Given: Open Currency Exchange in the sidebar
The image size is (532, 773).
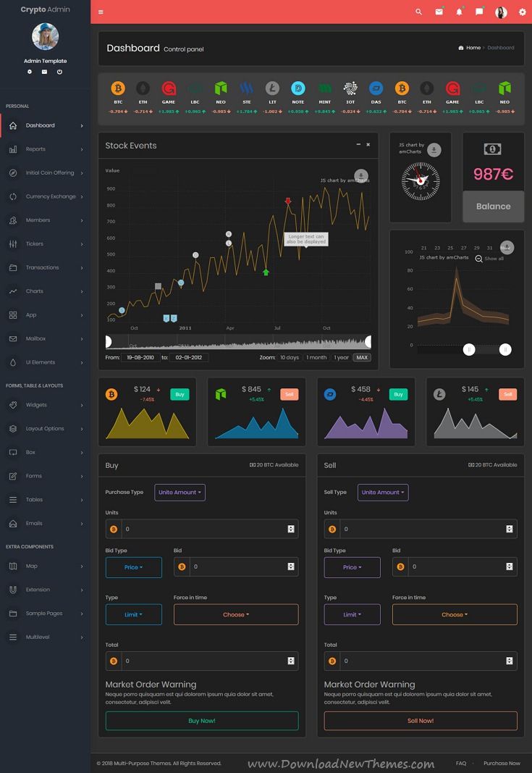Looking at the screenshot, I should [46, 196].
